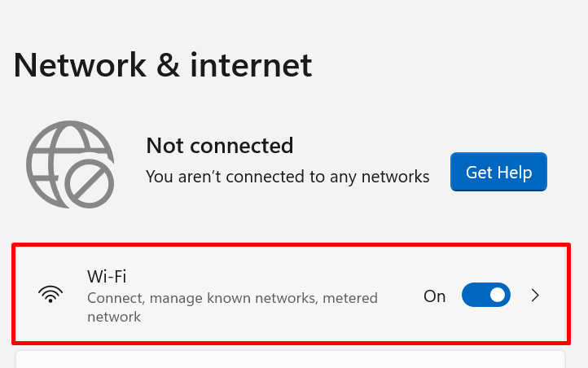Click the "On" label beside the Wi-Fi switch
This screenshot has width=588, height=368.
434,296
